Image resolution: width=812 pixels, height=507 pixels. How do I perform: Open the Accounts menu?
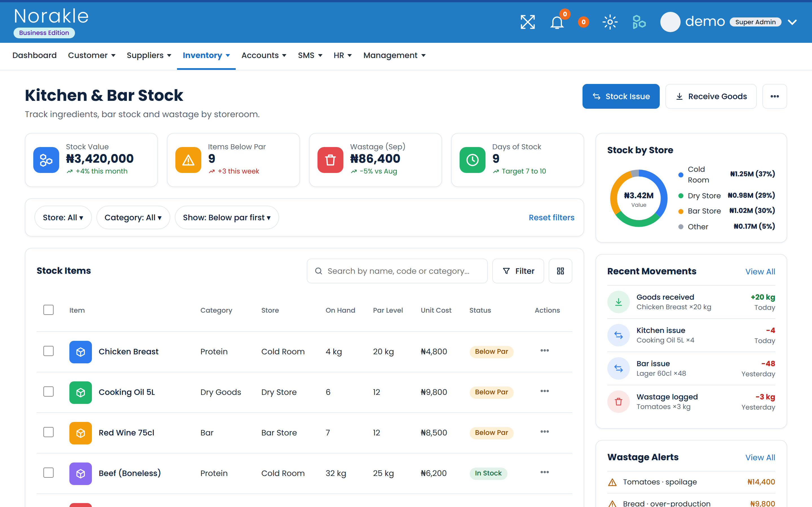pyautogui.click(x=264, y=55)
